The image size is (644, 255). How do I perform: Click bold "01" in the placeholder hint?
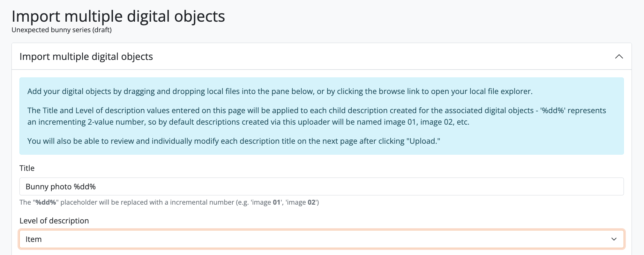click(277, 202)
